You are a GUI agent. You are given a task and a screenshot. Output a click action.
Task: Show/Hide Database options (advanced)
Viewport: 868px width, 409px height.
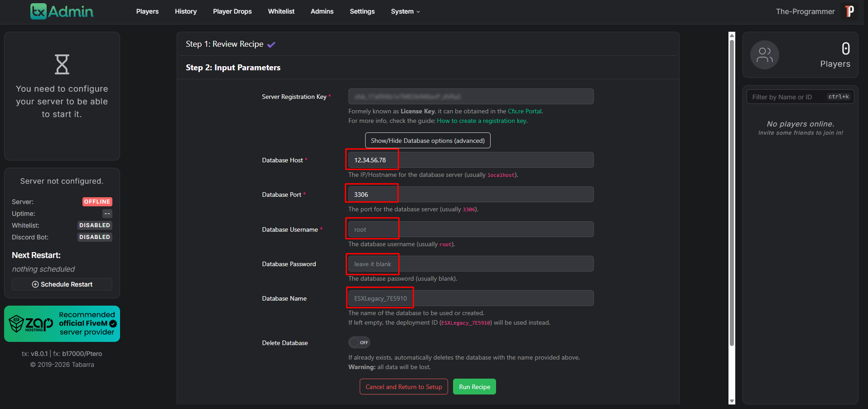(427, 141)
